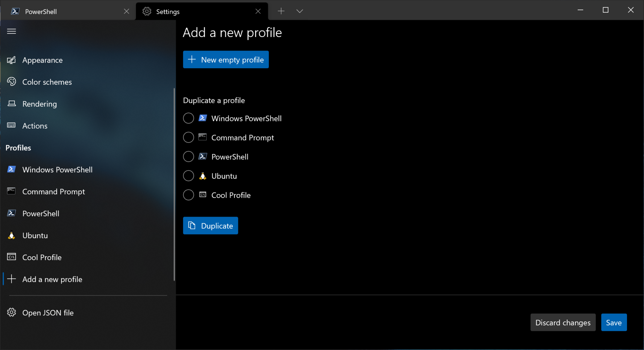Click the Cool Profile terminal icon in sidebar
This screenshot has height=350, width=644.
click(11, 257)
